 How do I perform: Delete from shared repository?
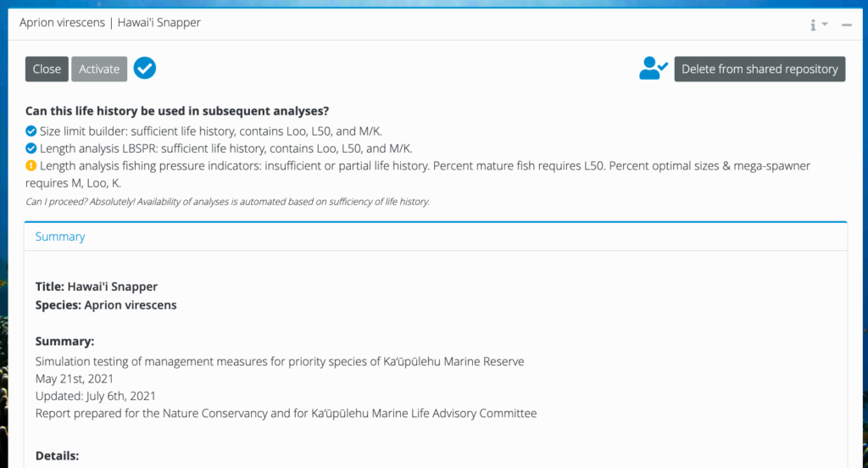(x=759, y=69)
